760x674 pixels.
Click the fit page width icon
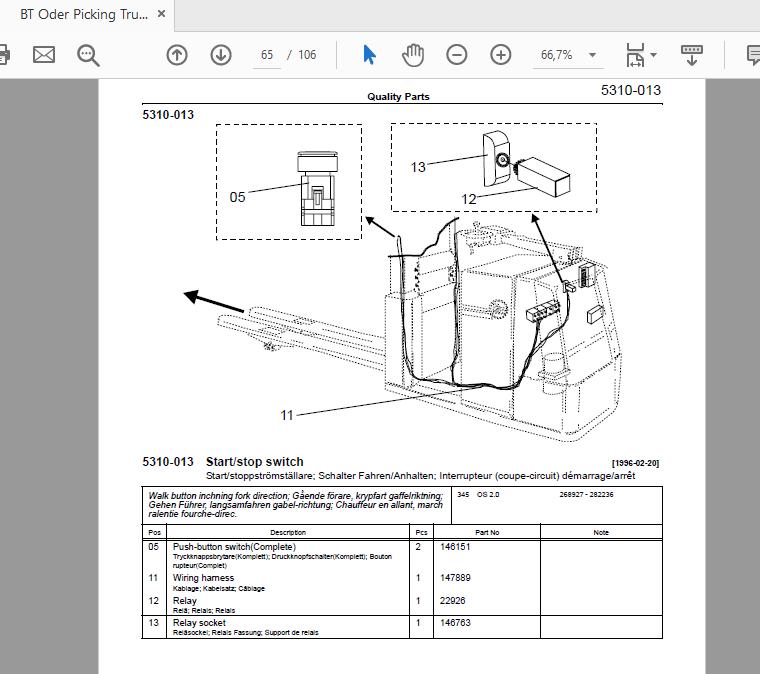[x=635, y=55]
